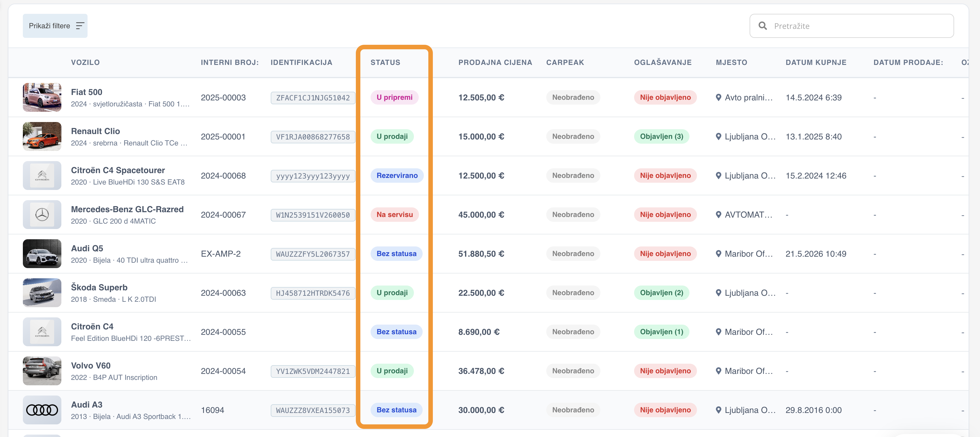Screen dimensions: 980x437
Task: Open the Škoda Superb vehicle name
Action: (99, 287)
